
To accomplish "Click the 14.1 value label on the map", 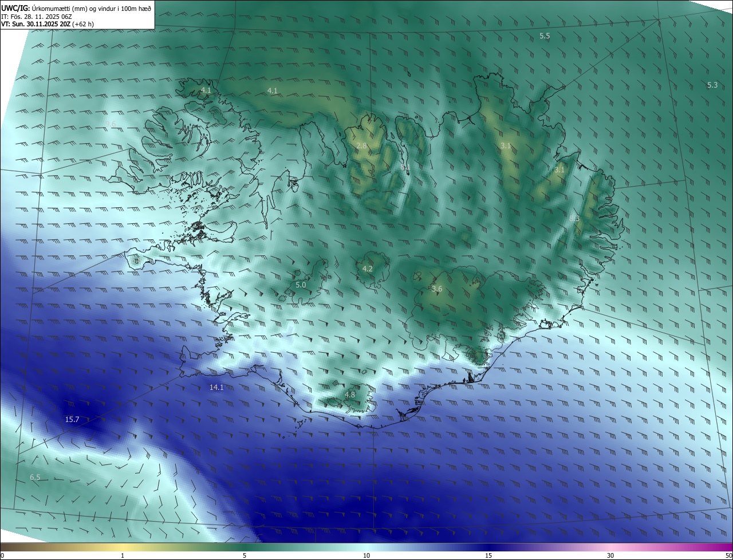I will [216, 388].
